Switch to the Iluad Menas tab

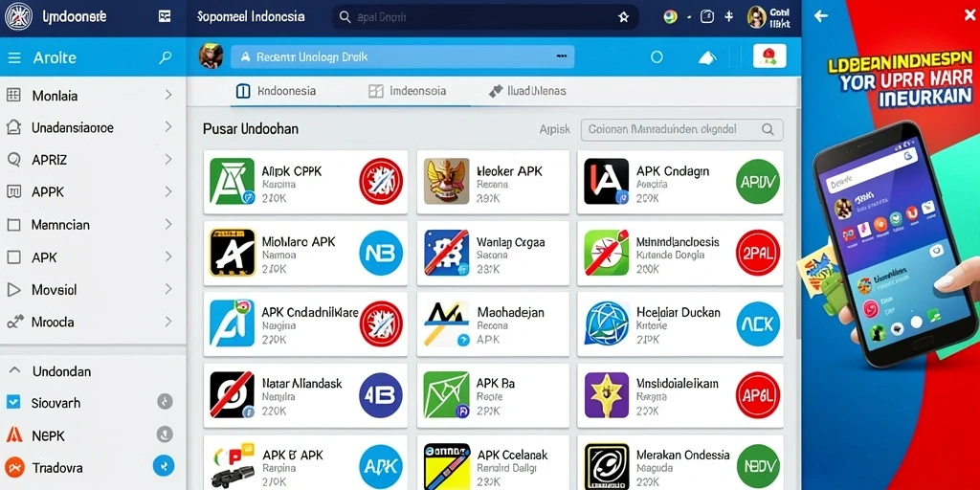(527, 91)
